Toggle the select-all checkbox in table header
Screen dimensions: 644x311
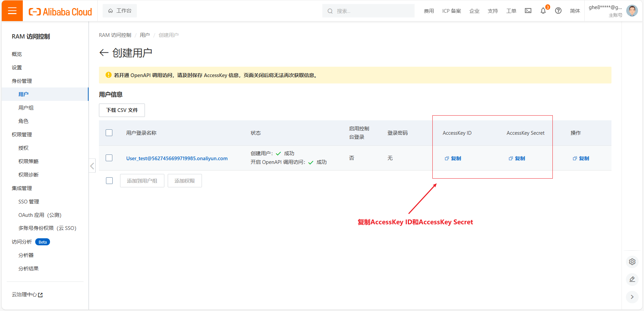click(109, 133)
